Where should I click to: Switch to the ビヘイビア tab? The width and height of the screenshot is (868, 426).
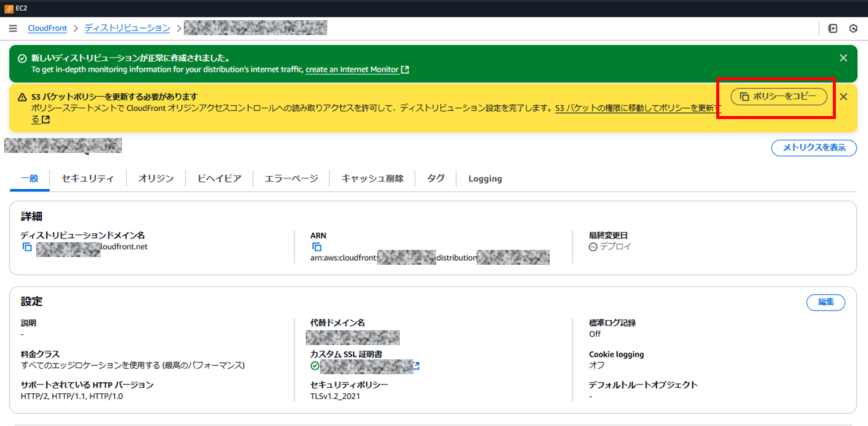click(220, 178)
